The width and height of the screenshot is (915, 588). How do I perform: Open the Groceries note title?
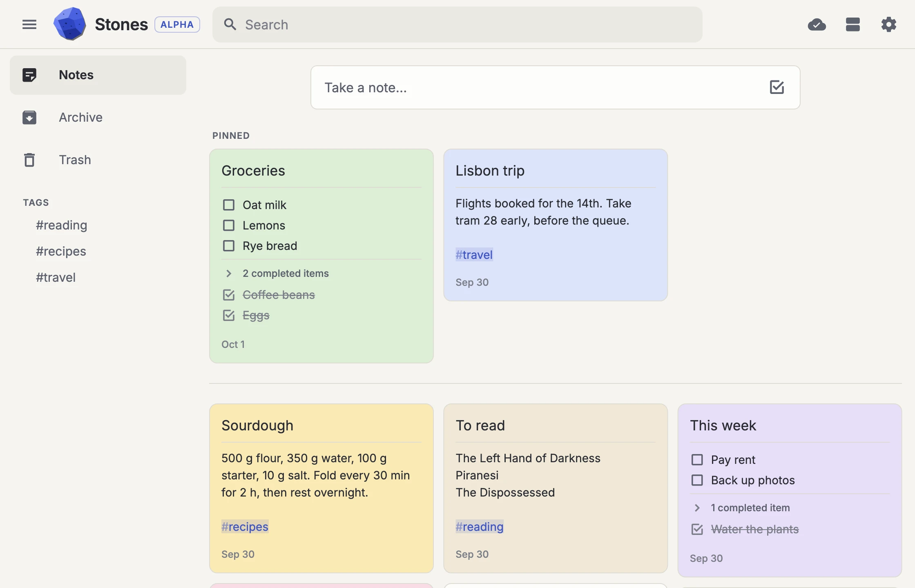[x=253, y=171]
